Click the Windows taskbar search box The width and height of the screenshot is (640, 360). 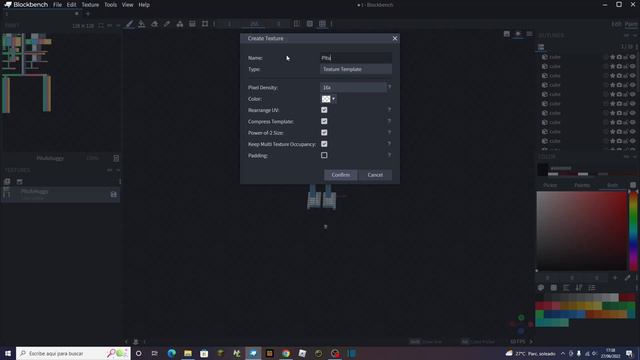[73, 353]
